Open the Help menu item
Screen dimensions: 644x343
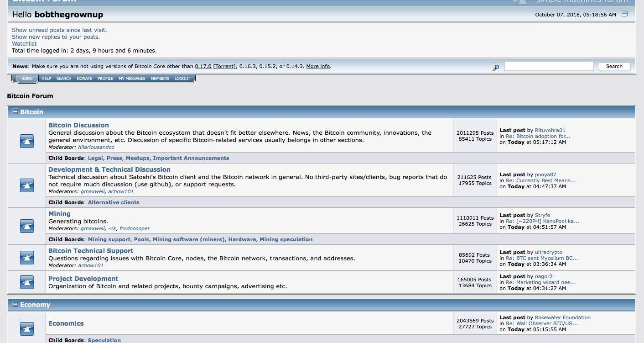point(46,79)
